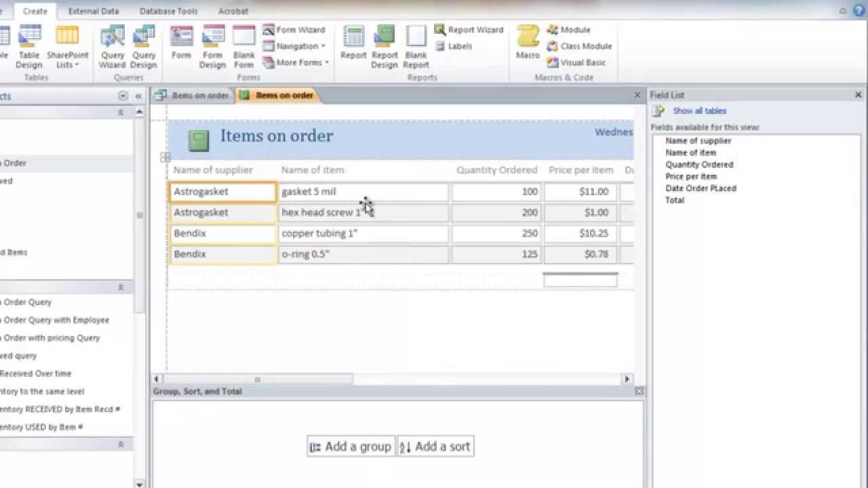
Task: Select Price per item in Field List
Action: click(x=691, y=176)
